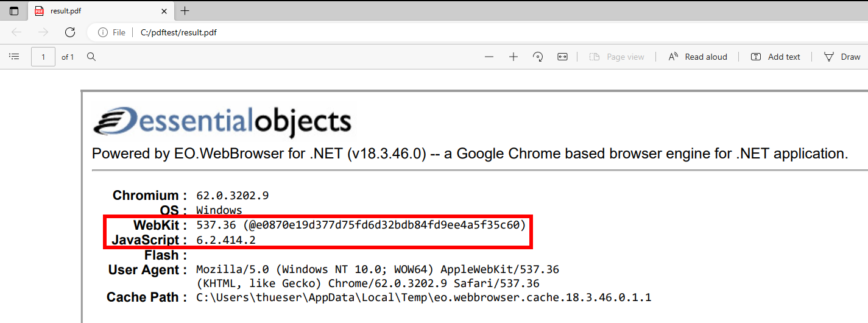Select the result.pdf browser tab
Image resolution: width=868 pixels, height=323 pixels.
(101, 11)
